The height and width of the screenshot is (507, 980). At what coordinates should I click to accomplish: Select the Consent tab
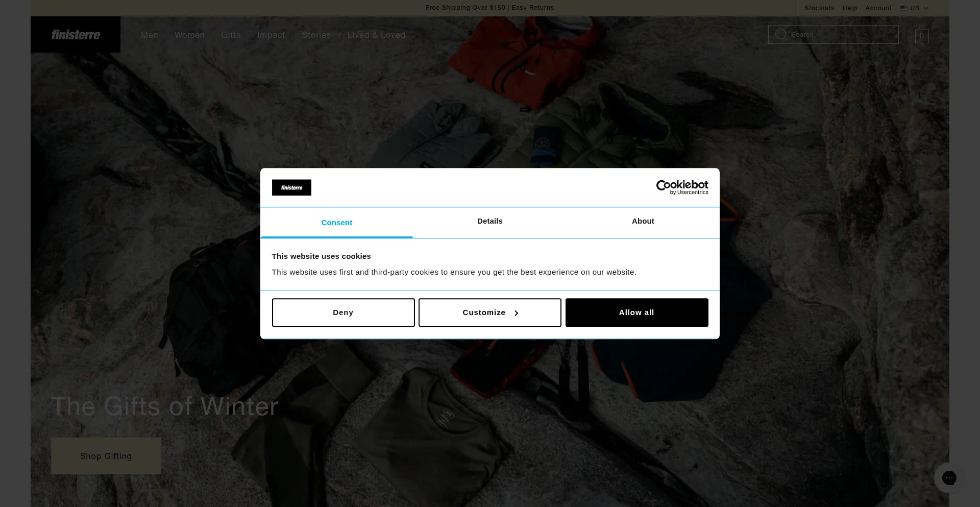coord(336,223)
